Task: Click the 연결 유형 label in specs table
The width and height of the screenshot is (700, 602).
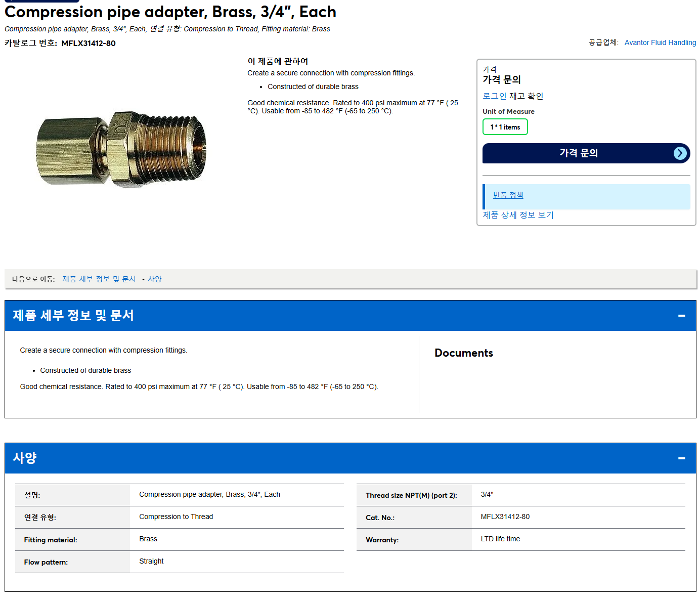Action: [40, 518]
